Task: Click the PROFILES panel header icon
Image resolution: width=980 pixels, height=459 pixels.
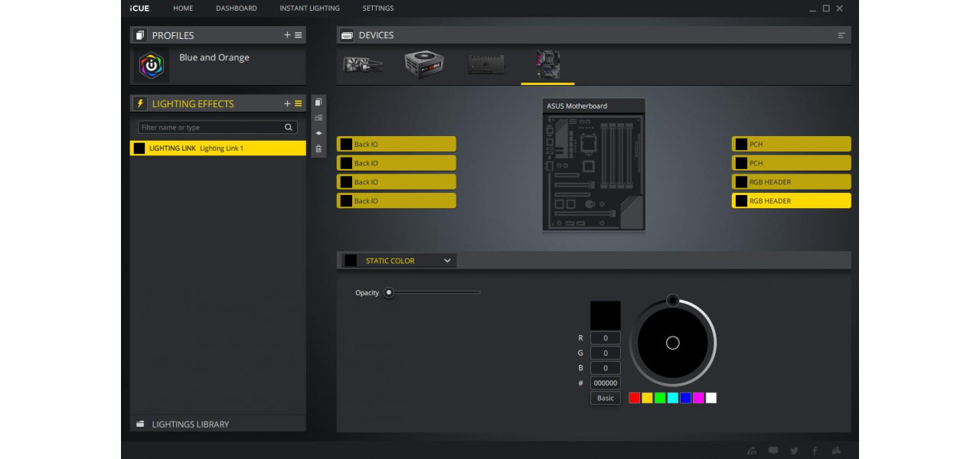Action: (140, 35)
